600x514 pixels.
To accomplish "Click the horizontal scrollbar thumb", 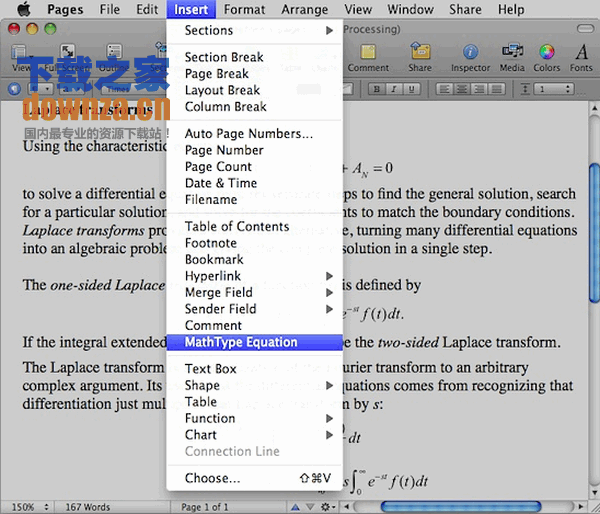I will tap(461, 507).
